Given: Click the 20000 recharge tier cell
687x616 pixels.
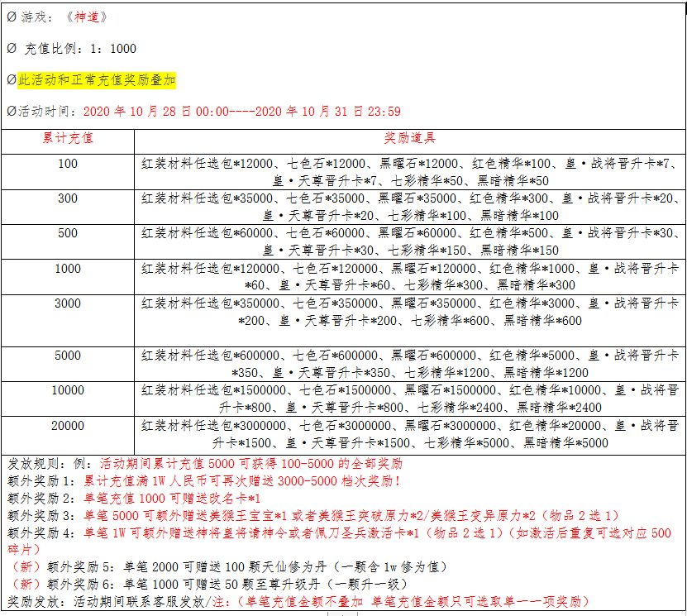Looking at the screenshot, I should point(68,436).
